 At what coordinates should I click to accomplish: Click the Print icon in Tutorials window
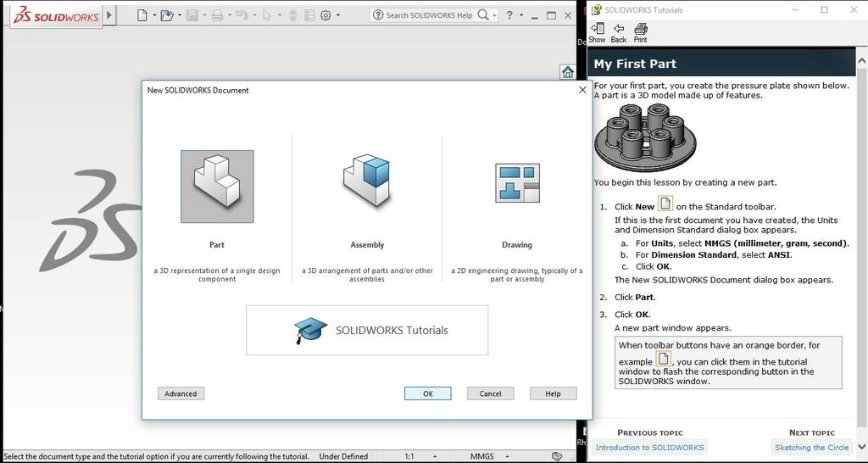tap(641, 33)
